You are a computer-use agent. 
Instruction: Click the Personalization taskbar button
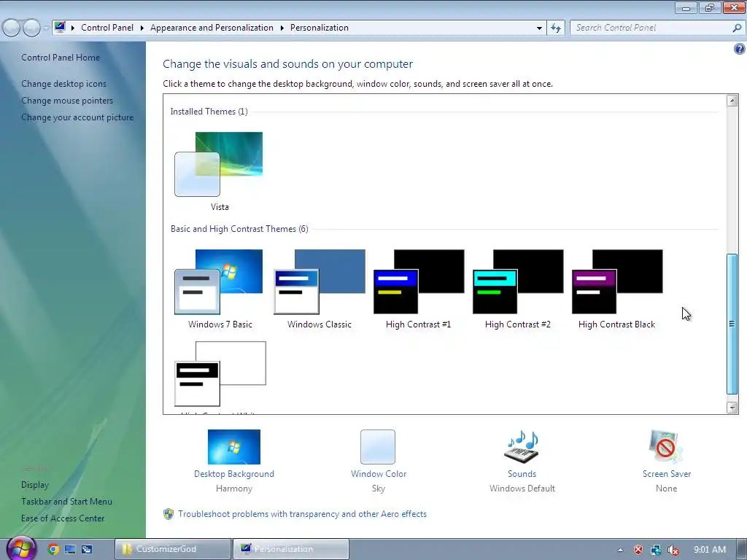click(x=291, y=549)
